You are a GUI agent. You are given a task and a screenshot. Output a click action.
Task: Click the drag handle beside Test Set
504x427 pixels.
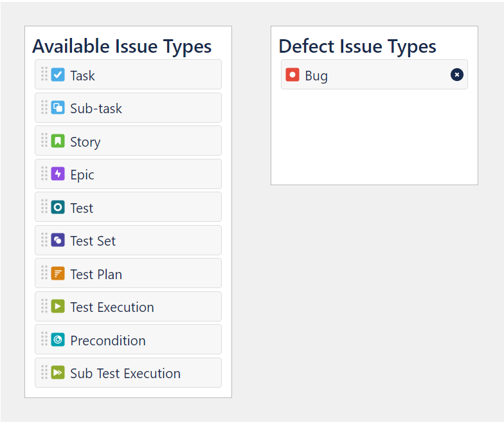44,239
